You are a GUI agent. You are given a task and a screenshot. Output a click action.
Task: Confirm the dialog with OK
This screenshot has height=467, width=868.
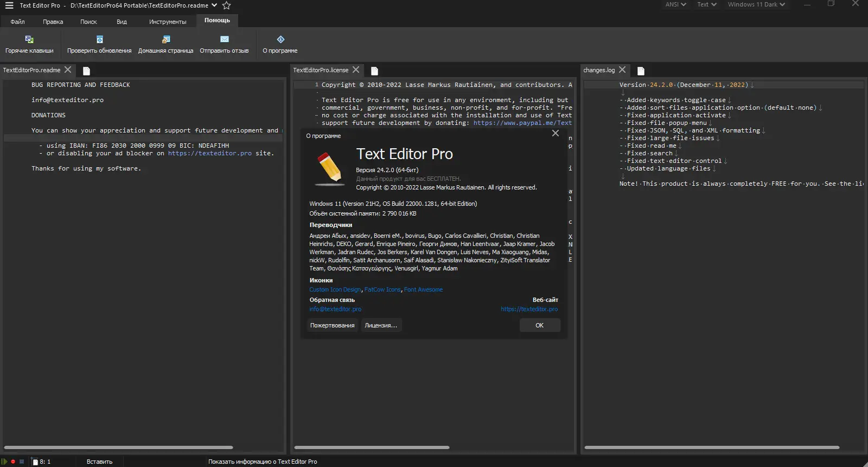(x=540, y=325)
